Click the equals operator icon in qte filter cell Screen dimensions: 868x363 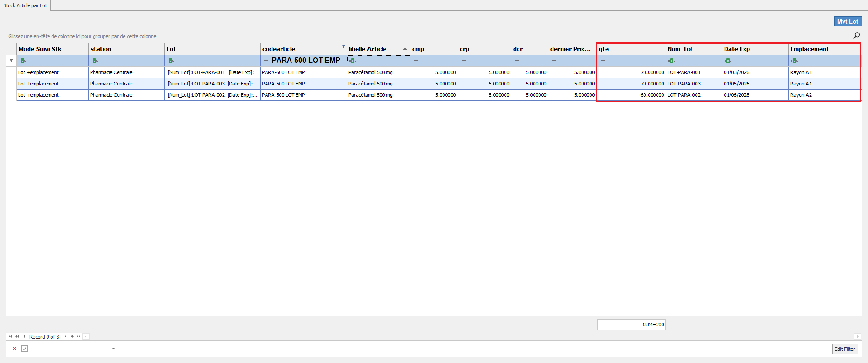point(602,61)
